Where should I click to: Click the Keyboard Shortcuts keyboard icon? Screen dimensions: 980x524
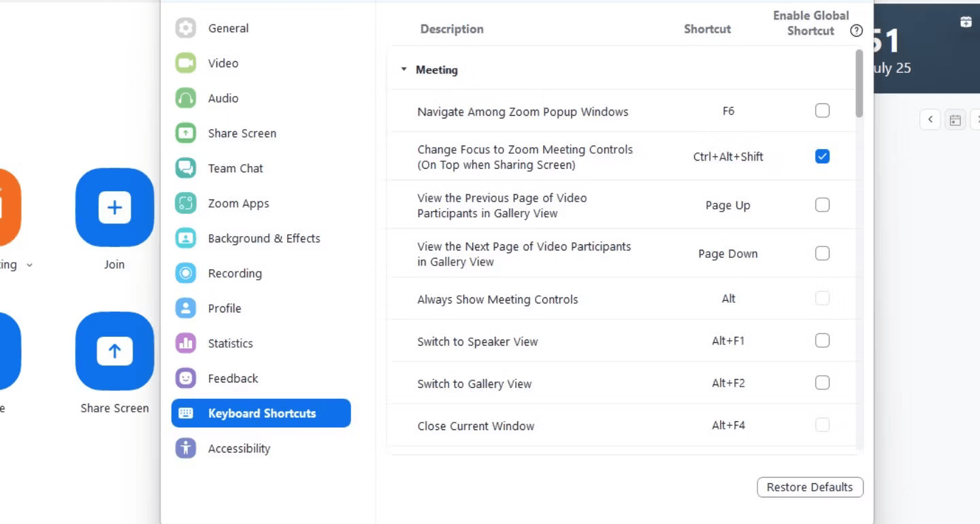click(x=186, y=413)
